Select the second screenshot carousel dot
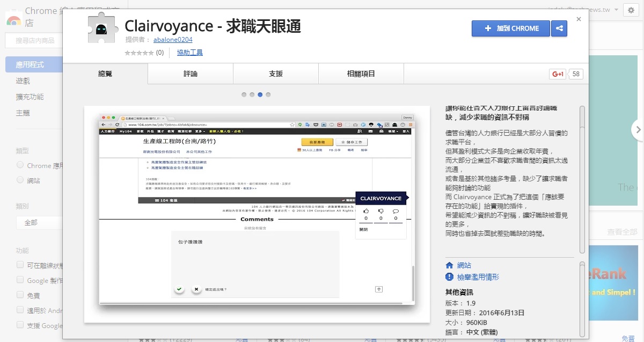 252,94
